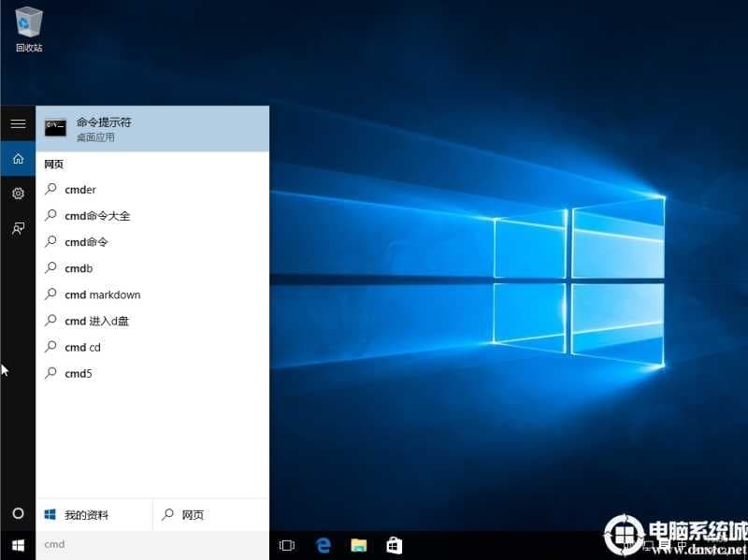Search suggestion cmder

[80, 190]
